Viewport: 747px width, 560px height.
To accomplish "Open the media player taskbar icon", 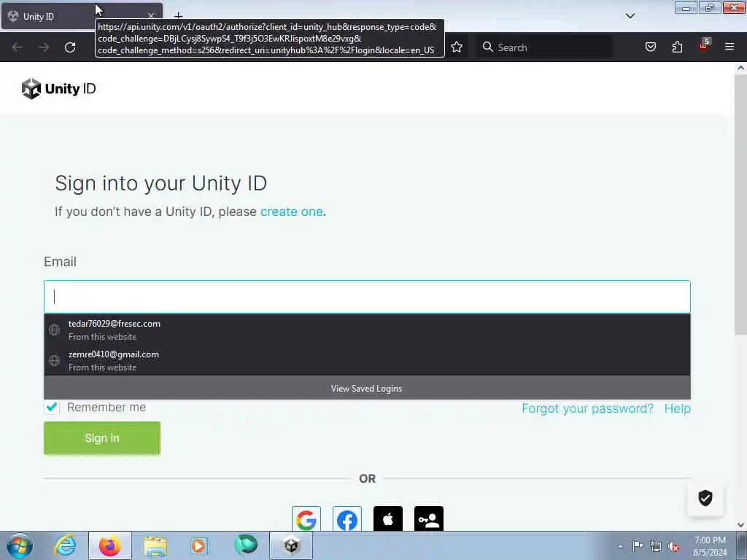I will point(200,546).
